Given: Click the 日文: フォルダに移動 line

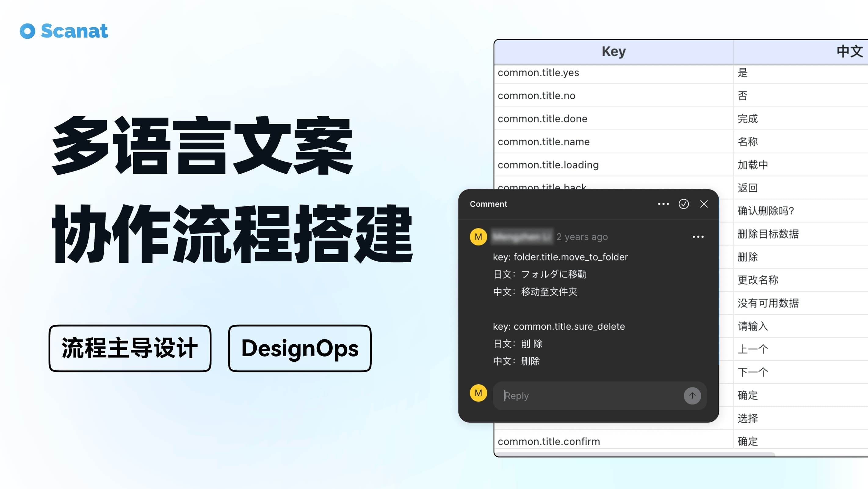Looking at the screenshot, I should click(540, 274).
